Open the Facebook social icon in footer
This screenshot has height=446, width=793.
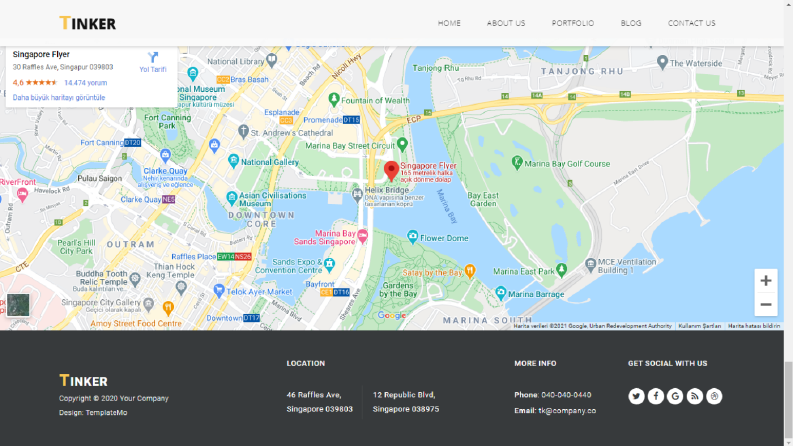tap(656, 396)
